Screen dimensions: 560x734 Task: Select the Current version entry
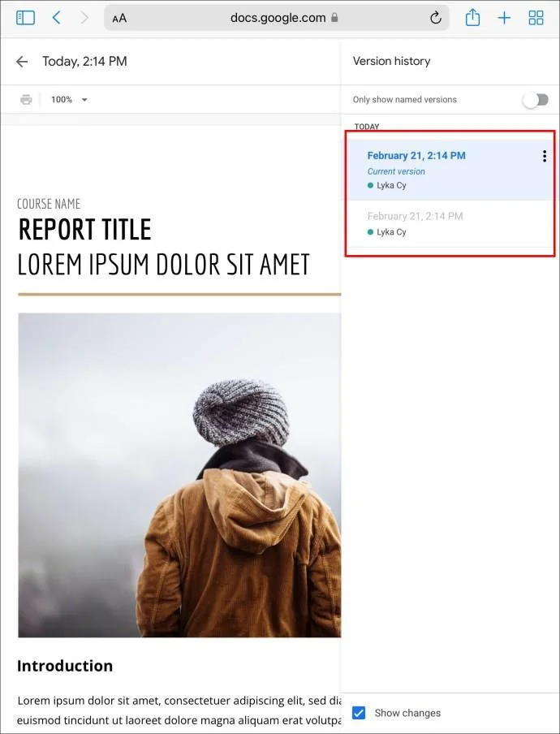click(450, 170)
